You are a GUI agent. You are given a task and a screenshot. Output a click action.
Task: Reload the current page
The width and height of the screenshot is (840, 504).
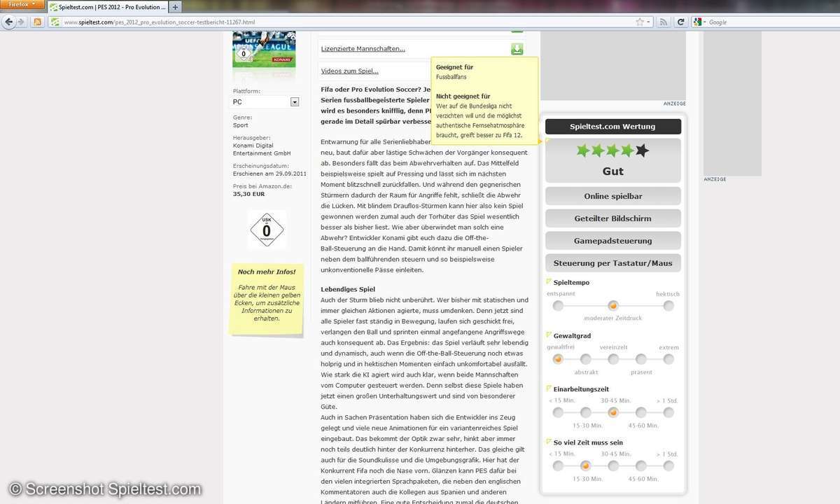pyautogui.click(x=680, y=22)
